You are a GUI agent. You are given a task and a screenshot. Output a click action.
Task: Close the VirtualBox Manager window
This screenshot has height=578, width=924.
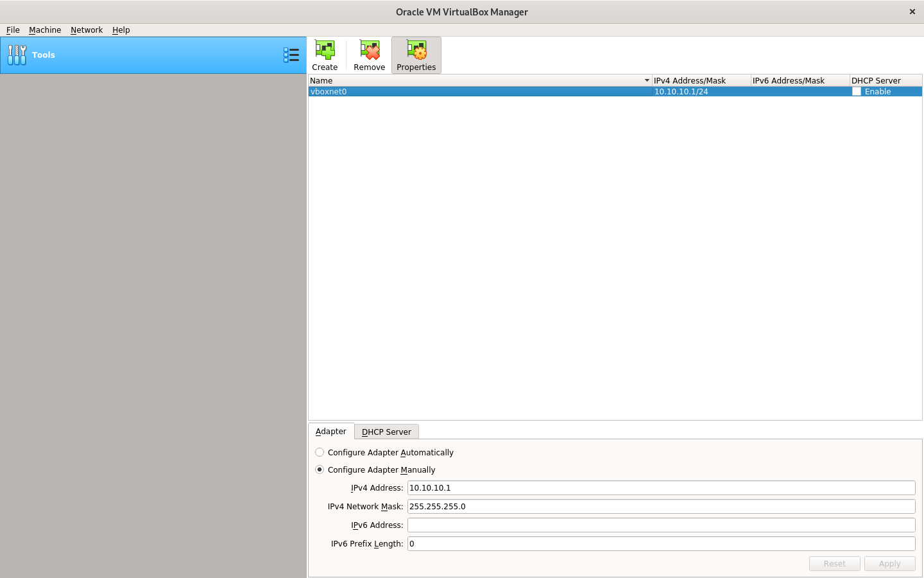[x=912, y=12]
